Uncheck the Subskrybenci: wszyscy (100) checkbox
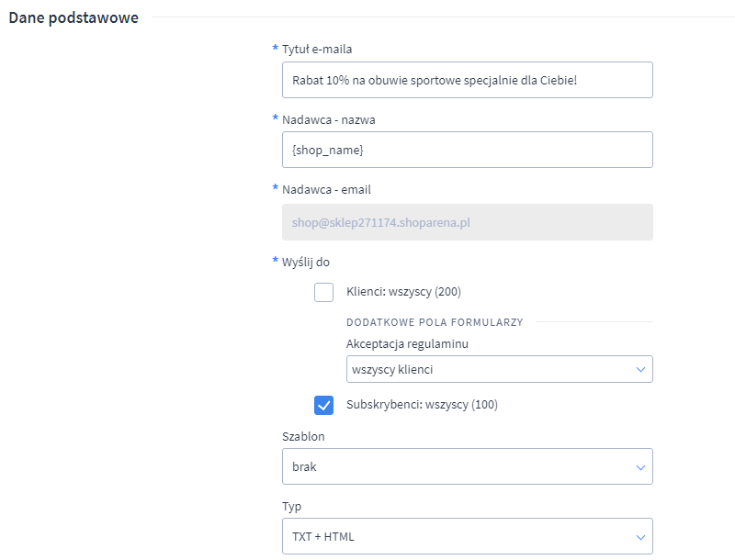This screenshot has height=560, width=735. click(x=323, y=405)
